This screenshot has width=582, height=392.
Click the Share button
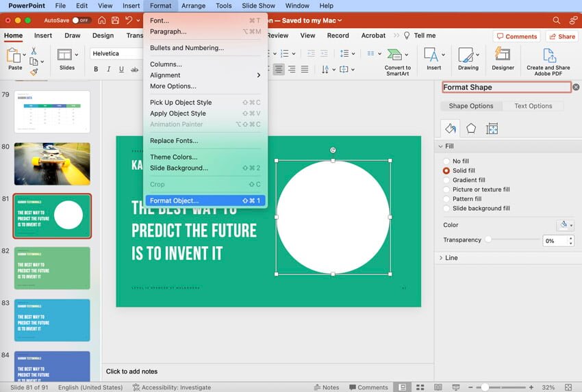(561, 36)
